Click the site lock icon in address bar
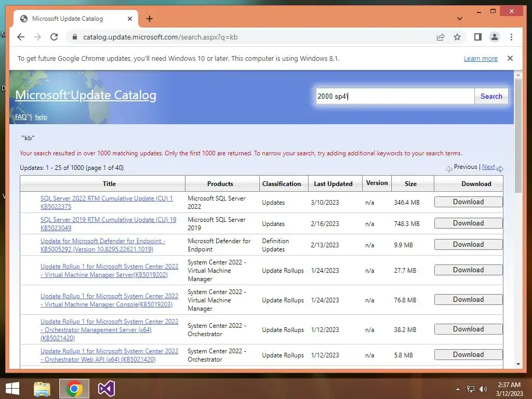 pyautogui.click(x=75, y=37)
